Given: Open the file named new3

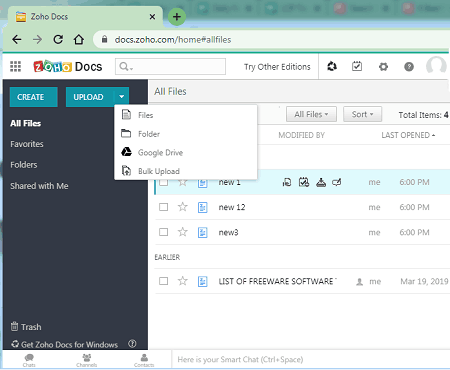Looking at the screenshot, I should coord(228,232).
